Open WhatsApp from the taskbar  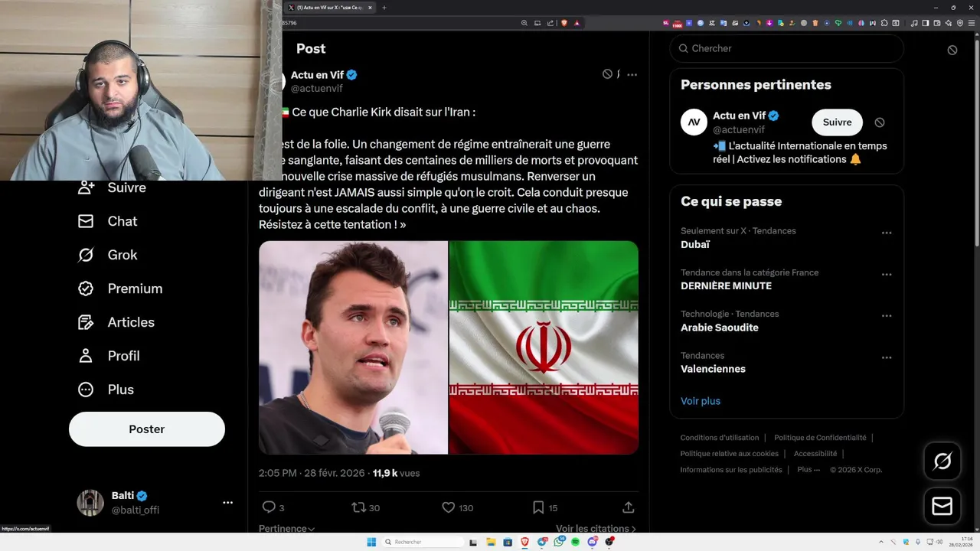(559, 542)
